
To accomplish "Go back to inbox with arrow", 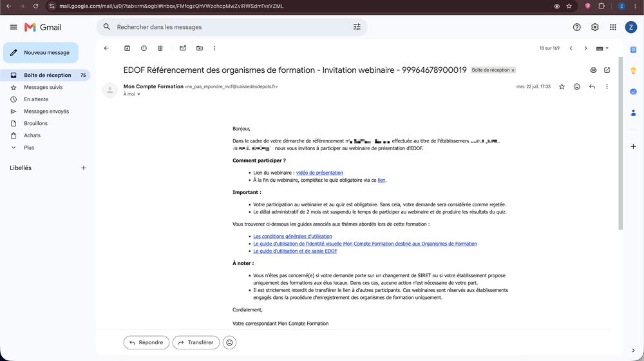I will tap(106, 48).
